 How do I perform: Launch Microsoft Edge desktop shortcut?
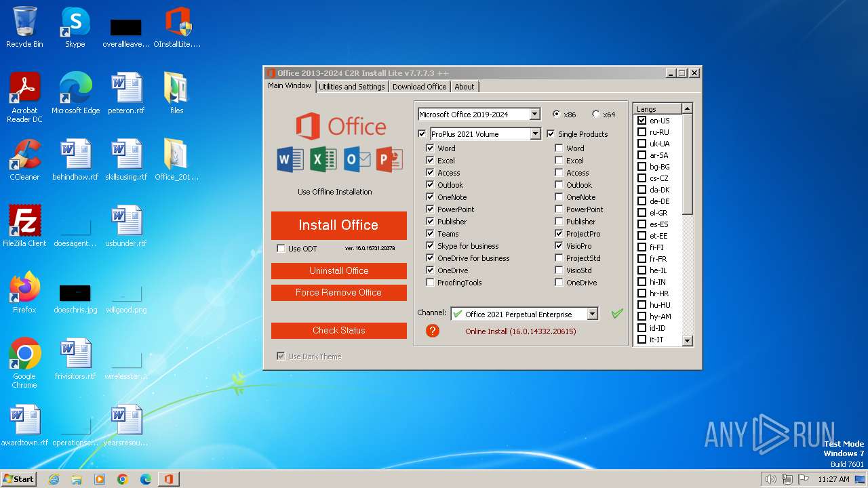click(x=75, y=94)
